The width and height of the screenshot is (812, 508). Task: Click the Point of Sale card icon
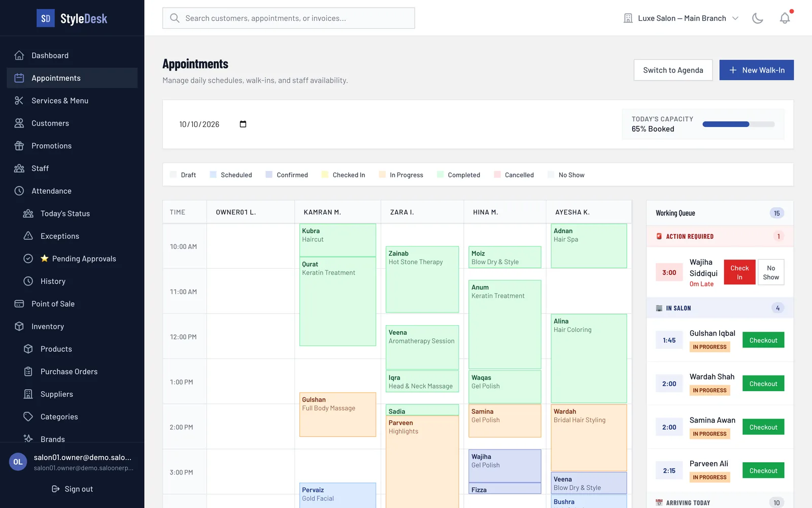pyautogui.click(x=19, y=304)
